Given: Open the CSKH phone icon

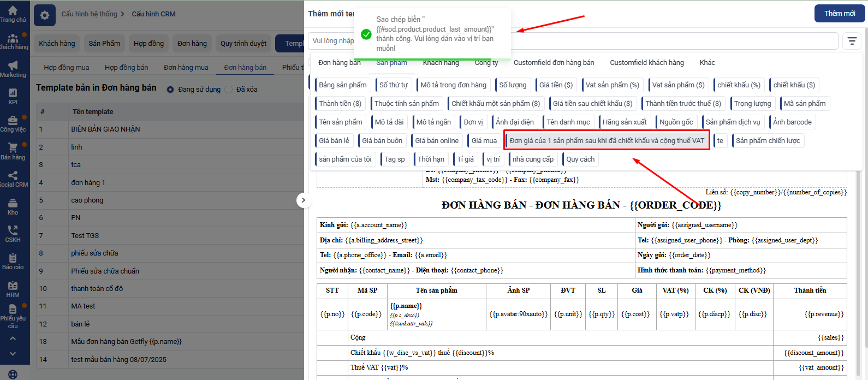Looking at the screenshot, I should coord(13,233).
